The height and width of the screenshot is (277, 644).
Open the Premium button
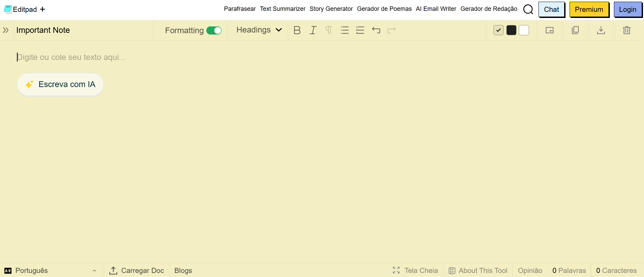click(x=589, y=9)
